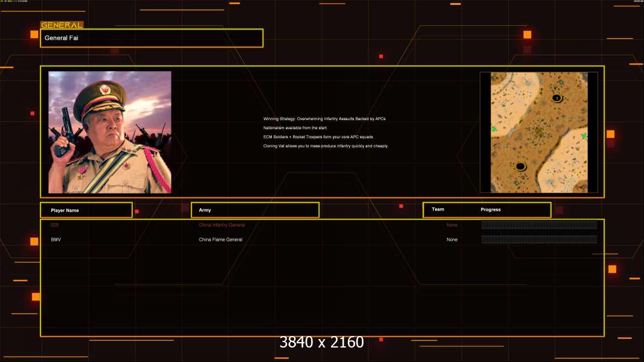
Task: Click the General Fai name field
Action: pyautogui.click(x=152, y=38)
